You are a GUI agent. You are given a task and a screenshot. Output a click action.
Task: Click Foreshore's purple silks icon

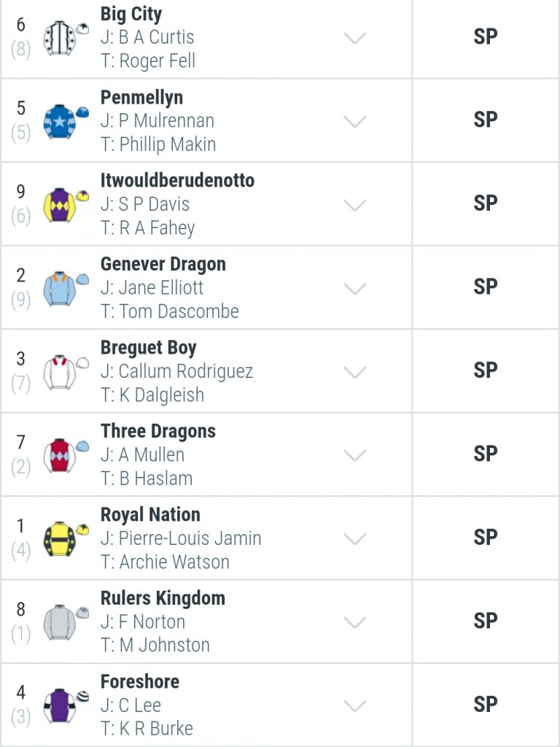click(x=66, y=705)
